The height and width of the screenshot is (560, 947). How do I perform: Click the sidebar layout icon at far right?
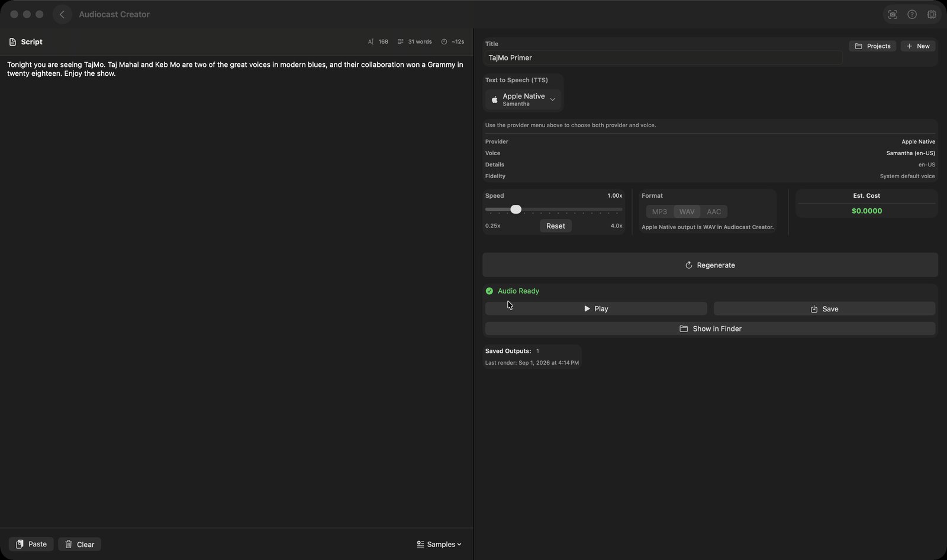click(x=932, y=14)
